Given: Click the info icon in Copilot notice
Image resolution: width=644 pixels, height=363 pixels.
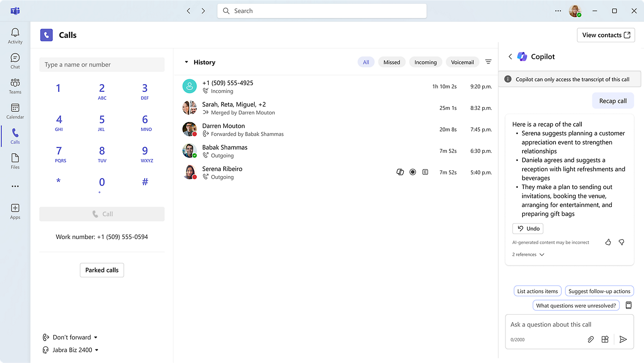Looking at the screenshot, I should click(508, 79).
